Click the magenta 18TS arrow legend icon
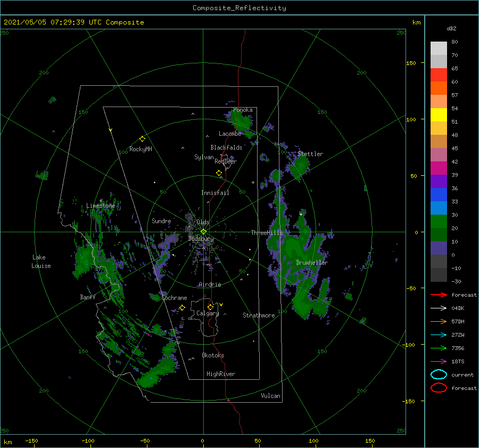479x448 pixels. [439, 362]
